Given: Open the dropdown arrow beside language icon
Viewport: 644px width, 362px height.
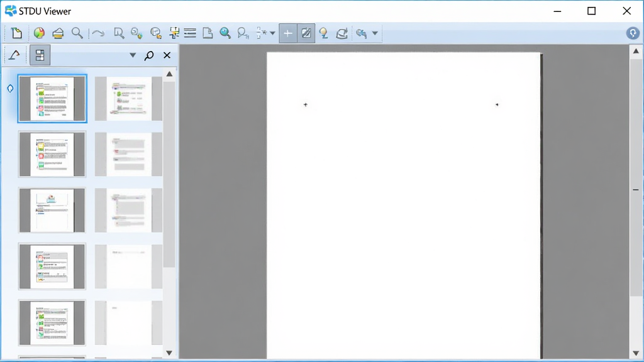Looking at the screenshot, I should (x=375, y=33).
